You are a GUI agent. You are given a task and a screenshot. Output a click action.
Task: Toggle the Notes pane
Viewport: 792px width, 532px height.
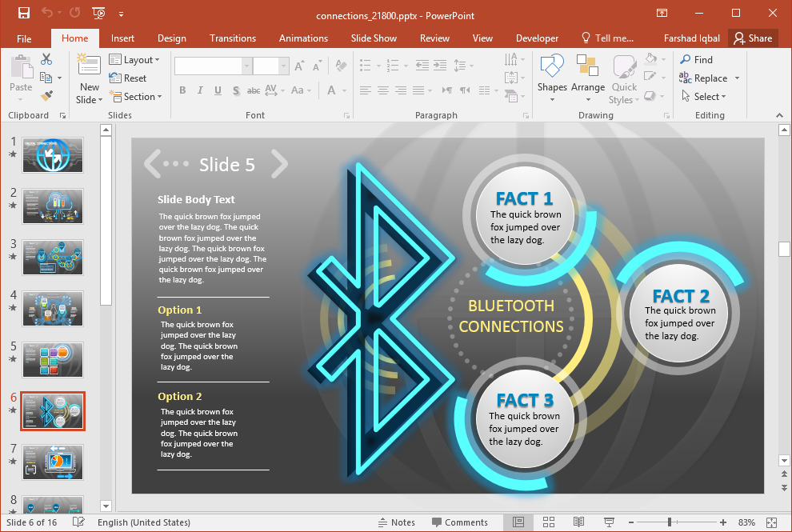click(x=397, y=522)
